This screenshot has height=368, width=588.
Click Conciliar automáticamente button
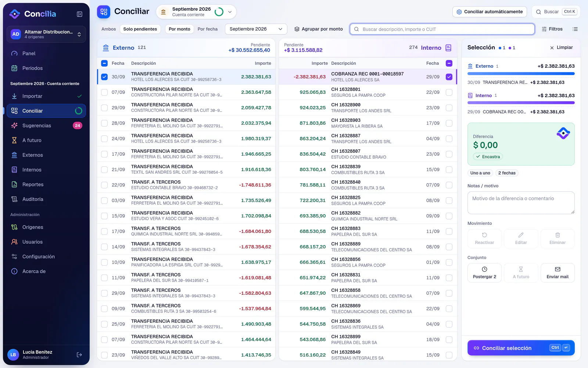[x=490, y=12]
